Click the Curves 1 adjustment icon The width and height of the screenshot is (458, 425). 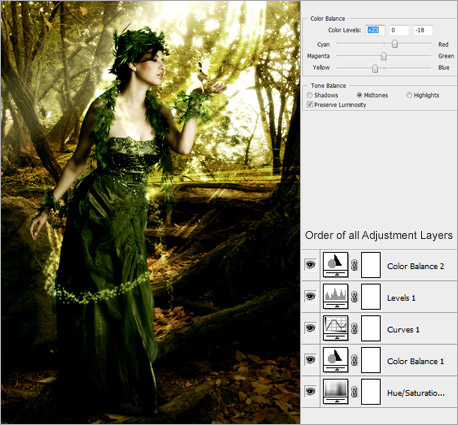[336, 328]
